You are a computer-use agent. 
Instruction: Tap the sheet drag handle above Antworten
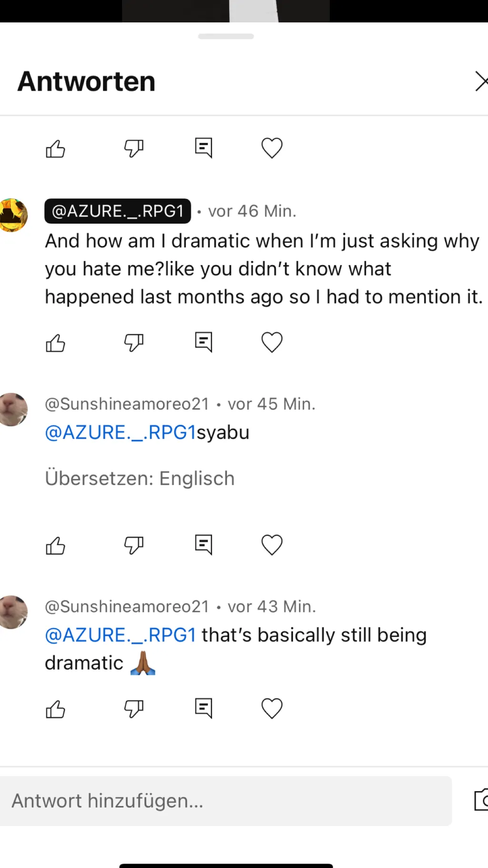pos(226,36)
